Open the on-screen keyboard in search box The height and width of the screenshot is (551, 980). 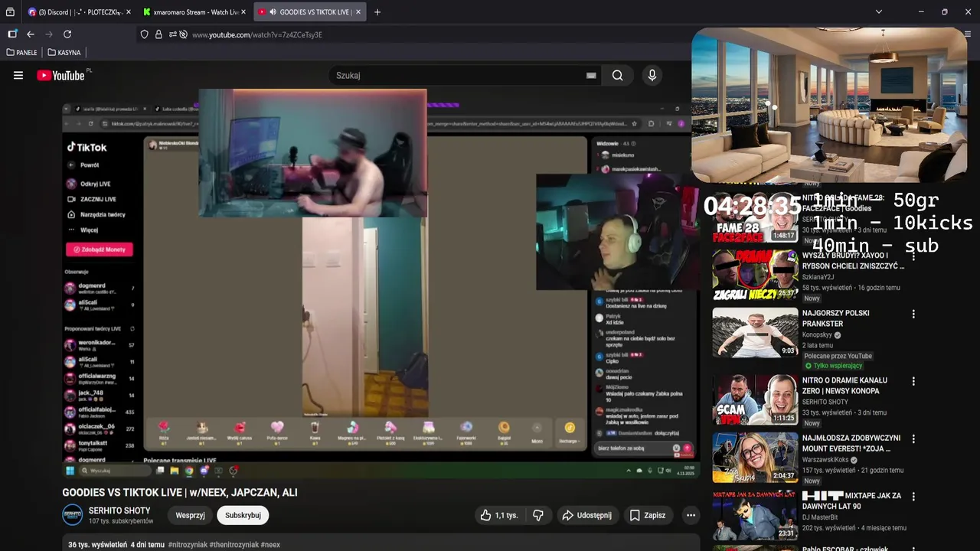[x=591, y=75]
